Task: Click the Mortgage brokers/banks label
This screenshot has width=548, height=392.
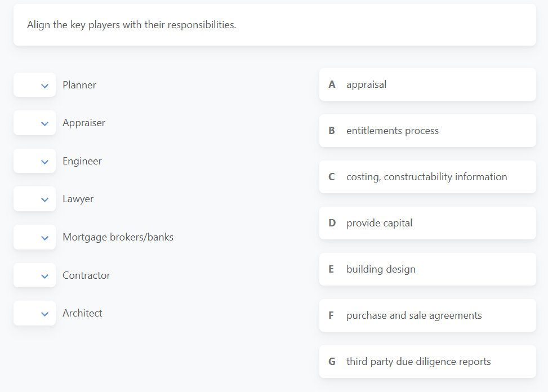Action: (x=118, y=237)
